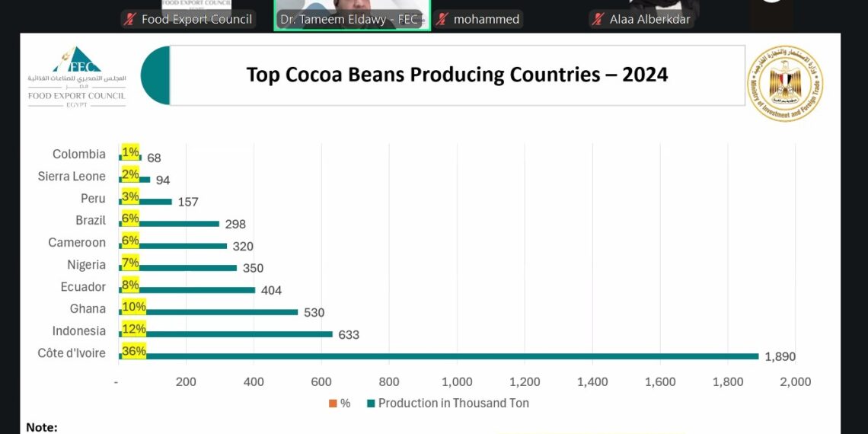Click muted mic icon beside Alaa Alberkdar
The image size is (868, 434).
click(x=598, y=20)
